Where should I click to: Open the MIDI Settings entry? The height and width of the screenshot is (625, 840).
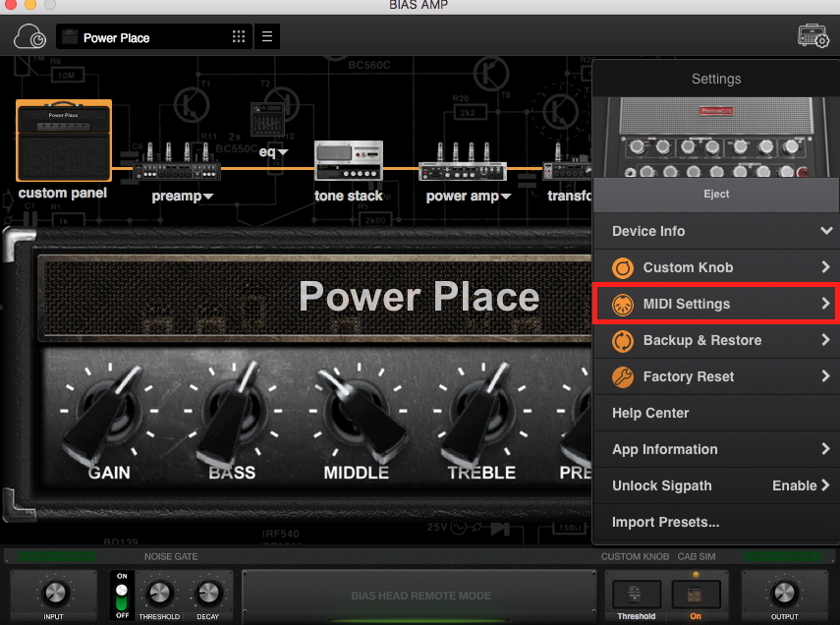point(716,304)
